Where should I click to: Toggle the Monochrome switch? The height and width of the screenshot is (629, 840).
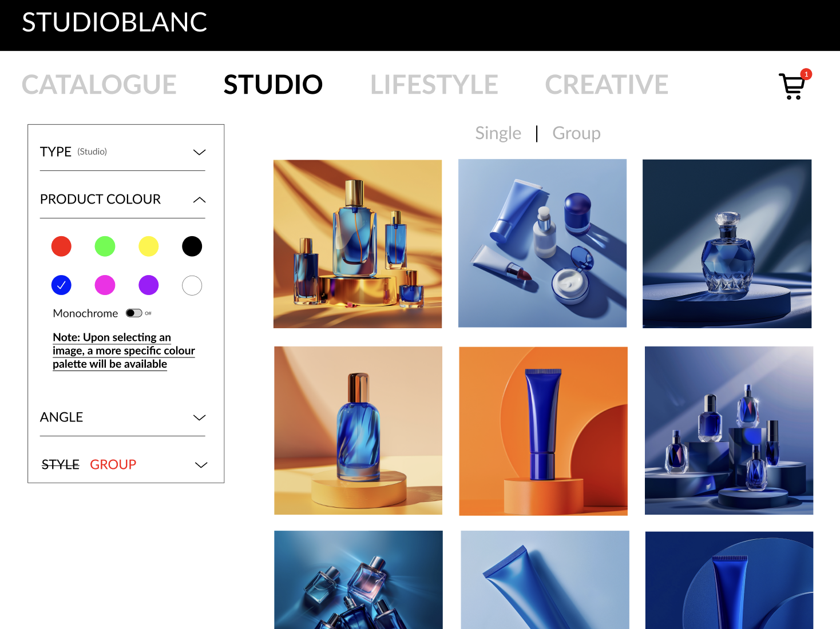(134, 313)
